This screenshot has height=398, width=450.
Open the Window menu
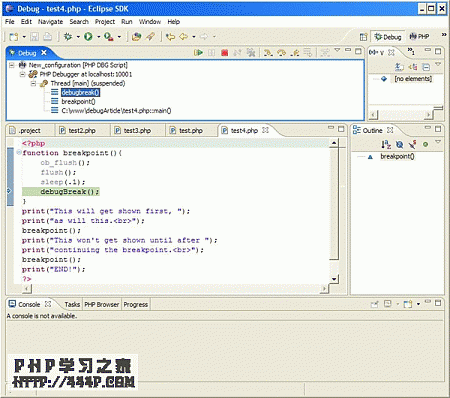(150, 22)
